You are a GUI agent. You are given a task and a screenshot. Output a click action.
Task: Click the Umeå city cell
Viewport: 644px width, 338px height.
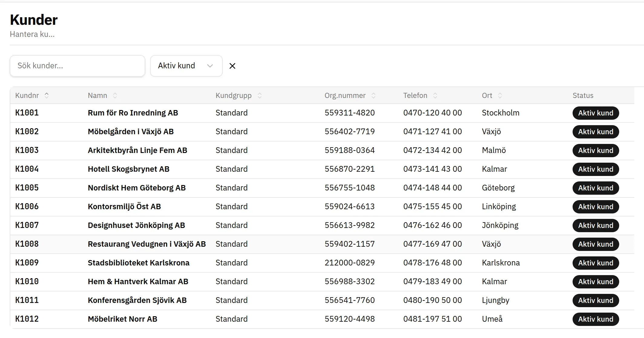tap(492, 319)
